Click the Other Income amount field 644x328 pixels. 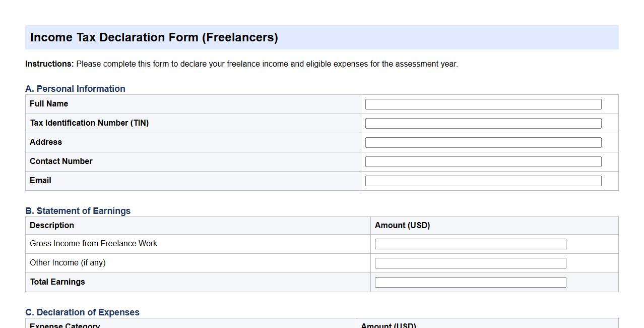click(x=470, y=263)
